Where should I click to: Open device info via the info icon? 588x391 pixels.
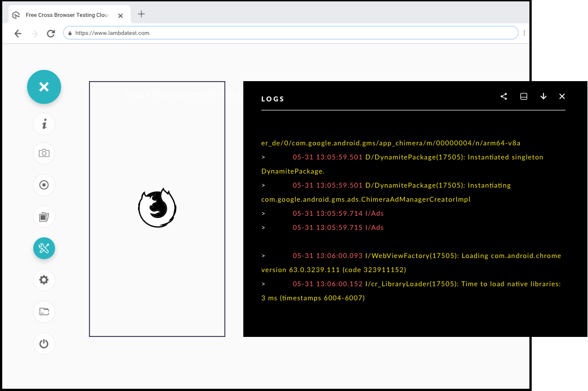44,124
